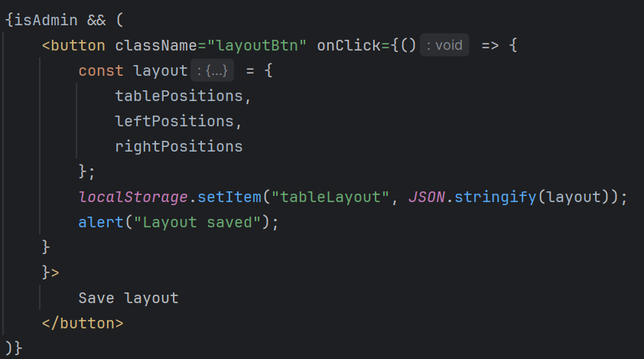Screen dimensions: 644x359
Task: Click the localStorage identifier
Action: pyautogui.click(x=132, y=197)
